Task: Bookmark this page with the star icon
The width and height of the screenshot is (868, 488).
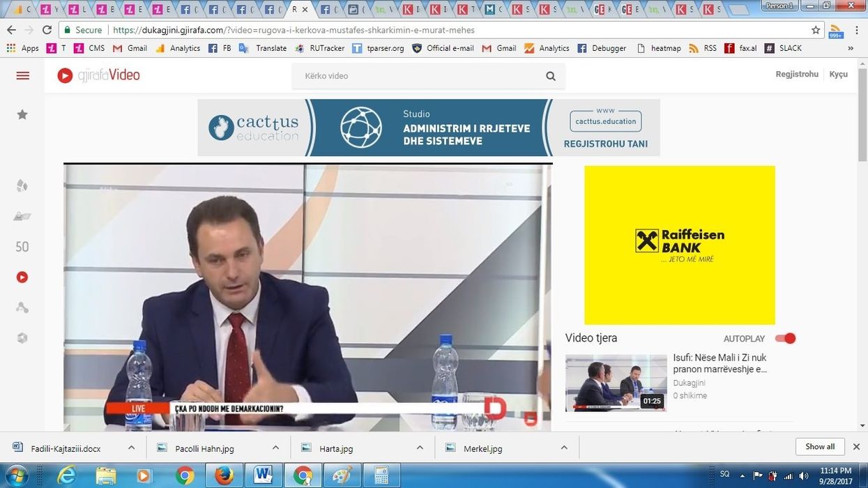Action: tap(816, 30)
